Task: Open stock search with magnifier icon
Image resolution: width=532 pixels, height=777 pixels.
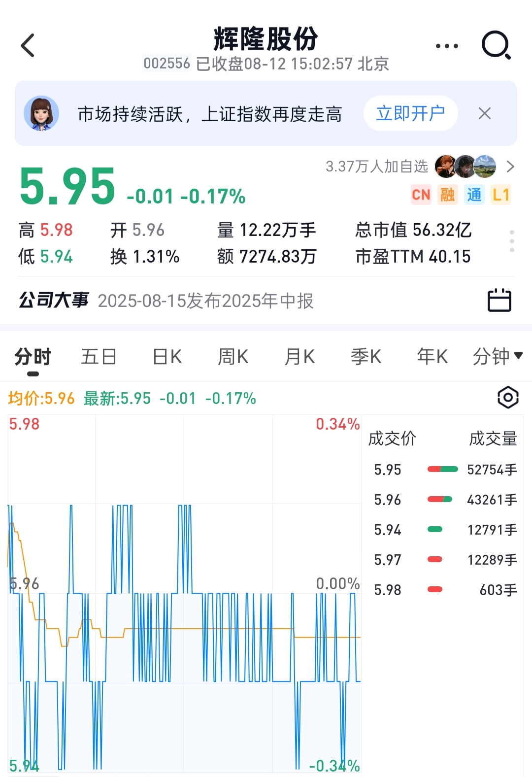Action: click(x=496, y=45)
